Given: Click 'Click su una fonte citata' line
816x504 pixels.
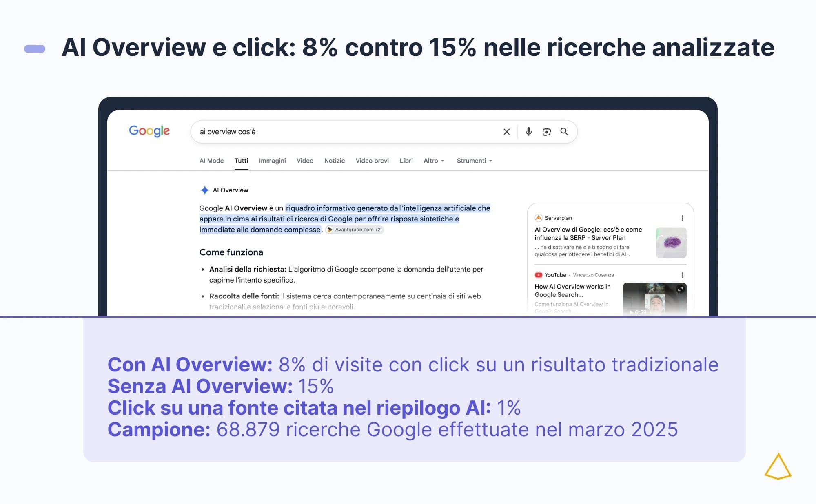Looking at the screenshot, I should coord(314,408).
